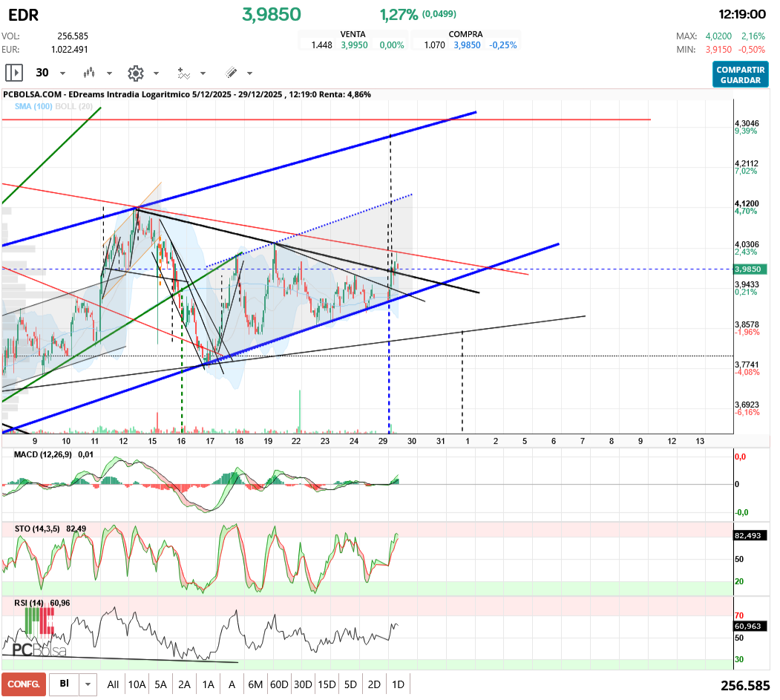The width and height of the screenshot is (780, 700).
Task: Select the drawing pencil tool icon
Action: coord(232,72)
